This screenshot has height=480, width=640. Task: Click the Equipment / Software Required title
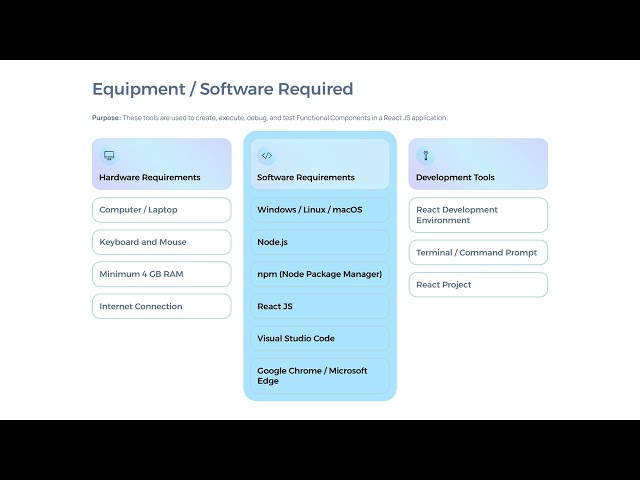pos(222,89)
